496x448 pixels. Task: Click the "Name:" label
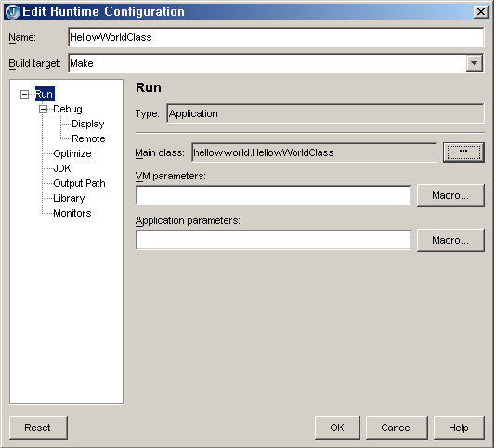[x=22, y=38]
